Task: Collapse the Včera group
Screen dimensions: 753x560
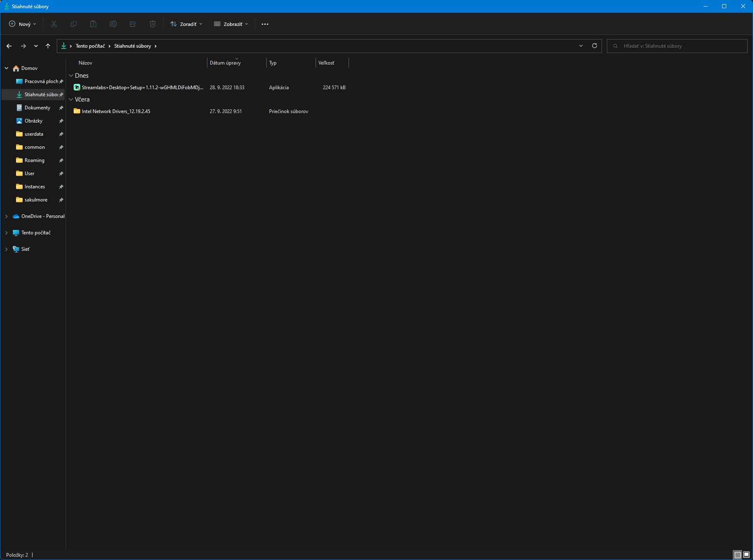Action: click(x=71, y=100)
